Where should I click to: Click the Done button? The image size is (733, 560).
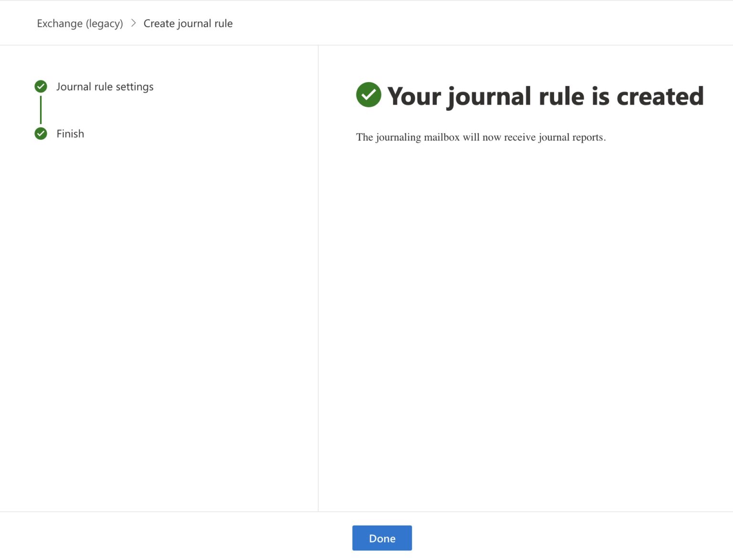pyautogui.click(x=382, y=538)
